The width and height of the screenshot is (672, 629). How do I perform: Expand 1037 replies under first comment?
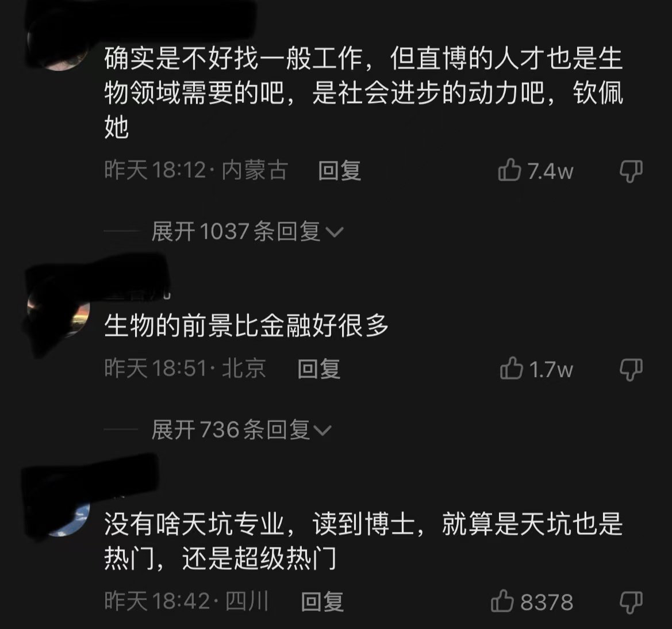pyautogui.click(x=247, y=232)
